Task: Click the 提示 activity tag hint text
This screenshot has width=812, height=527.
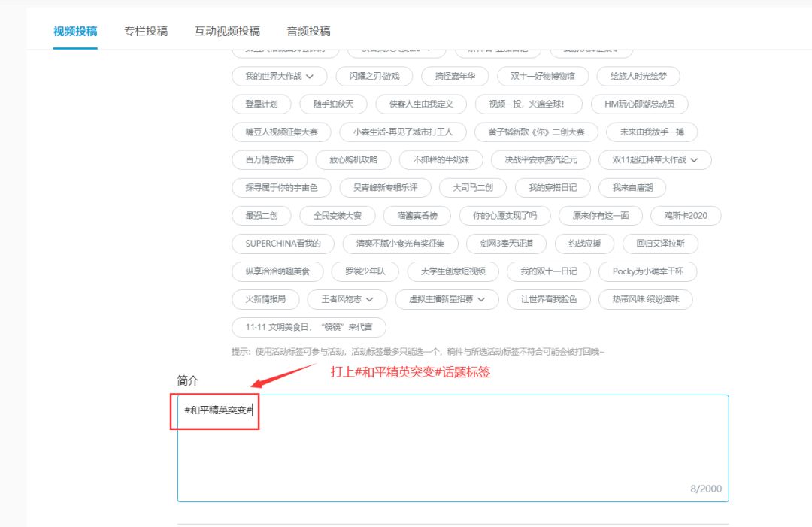Action: pyautogui.click(x=418, y=352)
